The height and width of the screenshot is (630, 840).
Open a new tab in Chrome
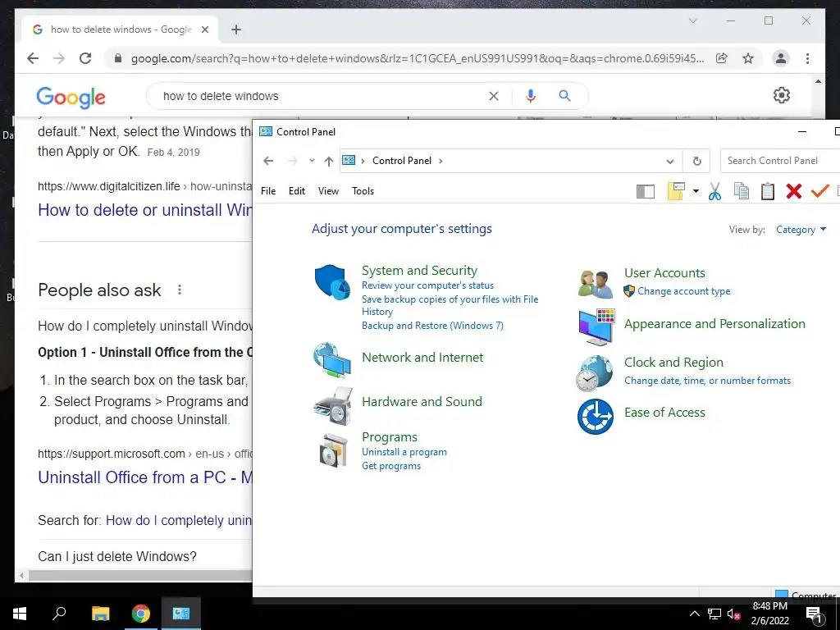pyautogui.click(x=236, y=30)
